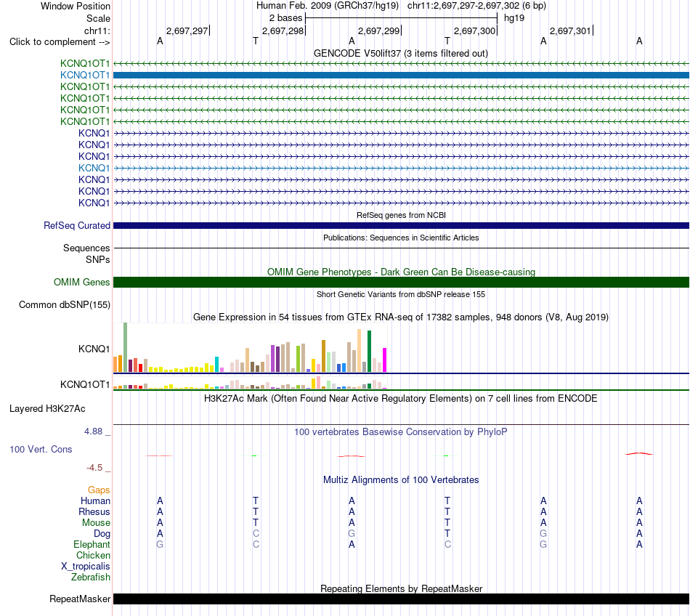
Task: Click the thick blue KCNQ1OT1 exon bar
Action: point(402,76)
